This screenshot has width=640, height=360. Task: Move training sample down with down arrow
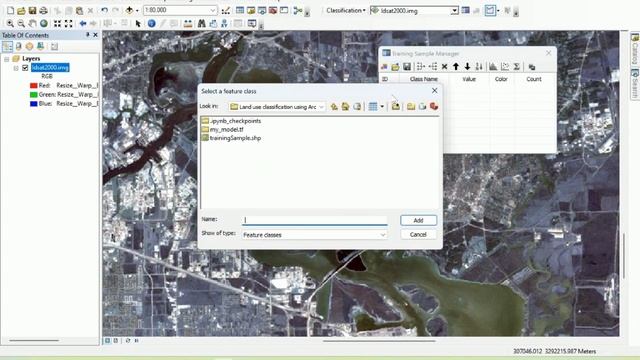pos(467,67)
